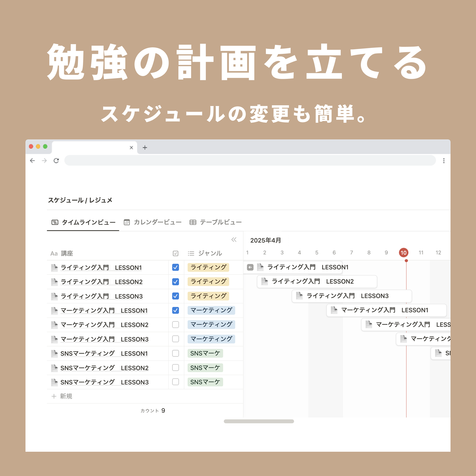Collapse the table panel with the double chevron
This screenshot has height=476, width=476.
coord(234,239)
